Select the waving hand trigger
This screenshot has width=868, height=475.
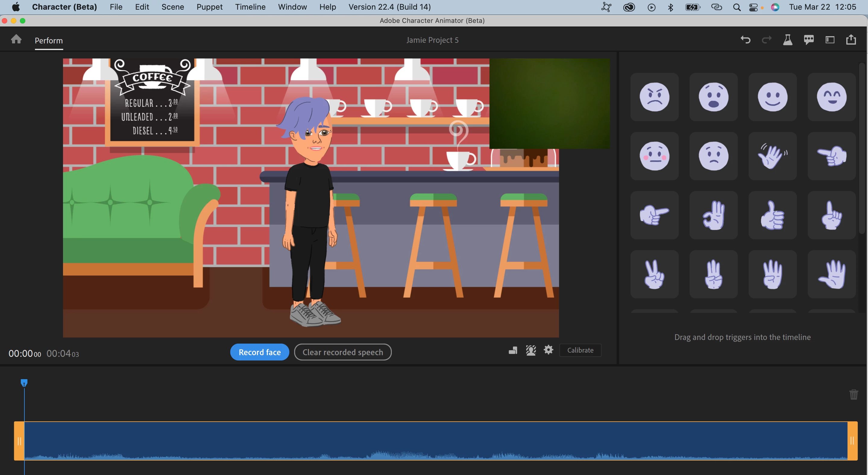772,156
